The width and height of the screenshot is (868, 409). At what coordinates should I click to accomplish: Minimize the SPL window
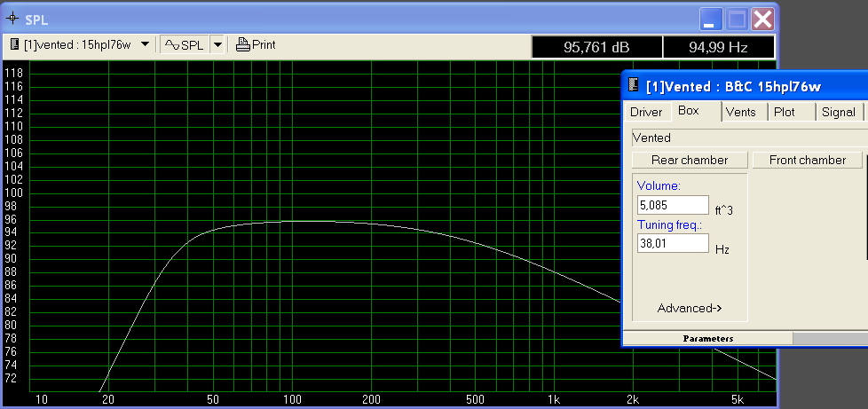coord(711,20)
